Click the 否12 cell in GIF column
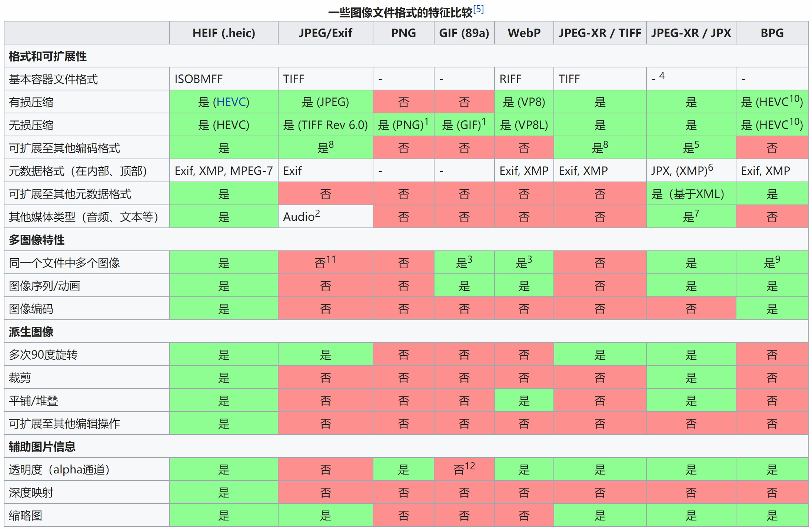The height and width of the screenshot is (529, 812). (464, 469)
